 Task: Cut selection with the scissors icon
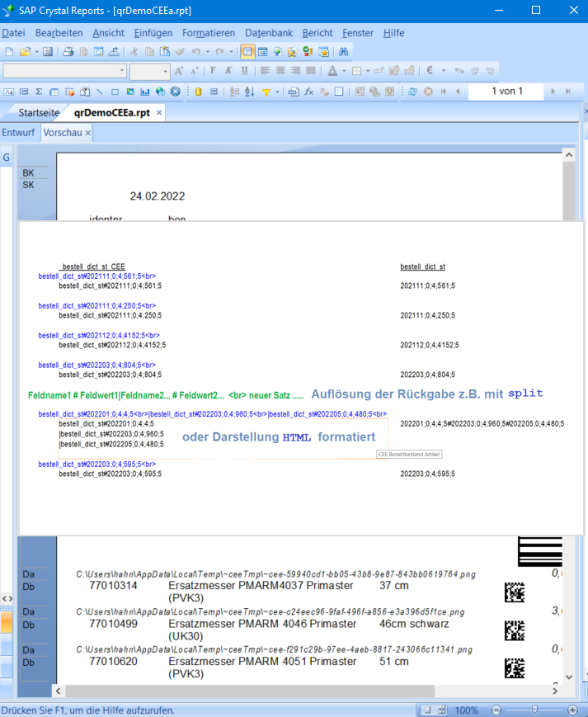click(134, 52)
